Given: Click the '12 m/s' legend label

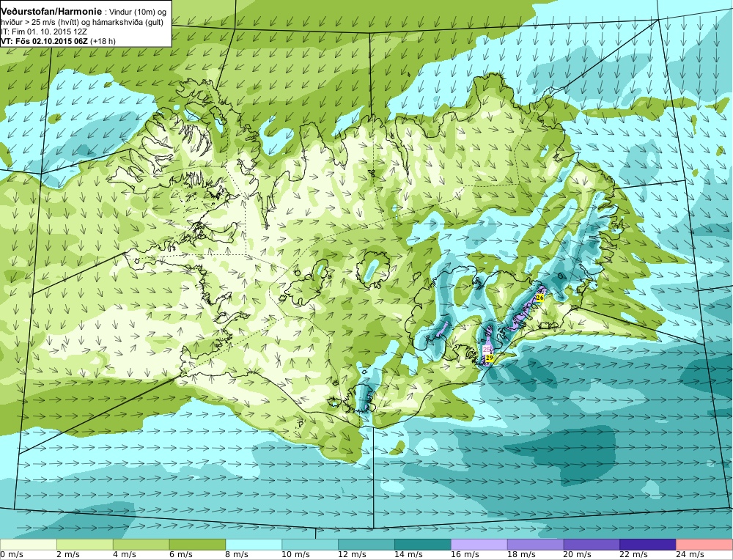Looking at the screenshot, I should click(x=352, y=555).
